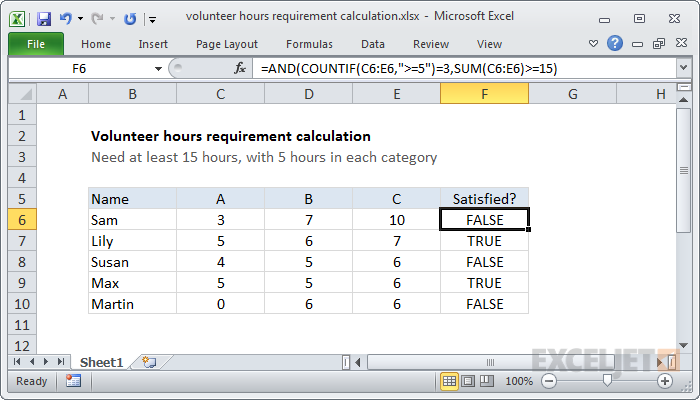Viewport: 700px width, 400px height.
Task: Click into the formula bar text
Action: (464, 69)
